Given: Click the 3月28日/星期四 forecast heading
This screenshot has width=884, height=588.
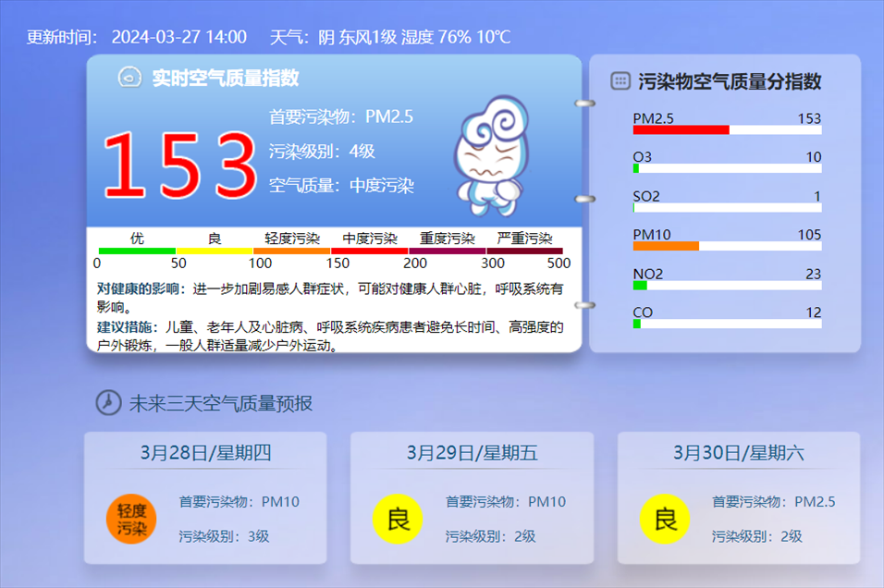Looking at the screenshot, I should [x=205, y=453].
